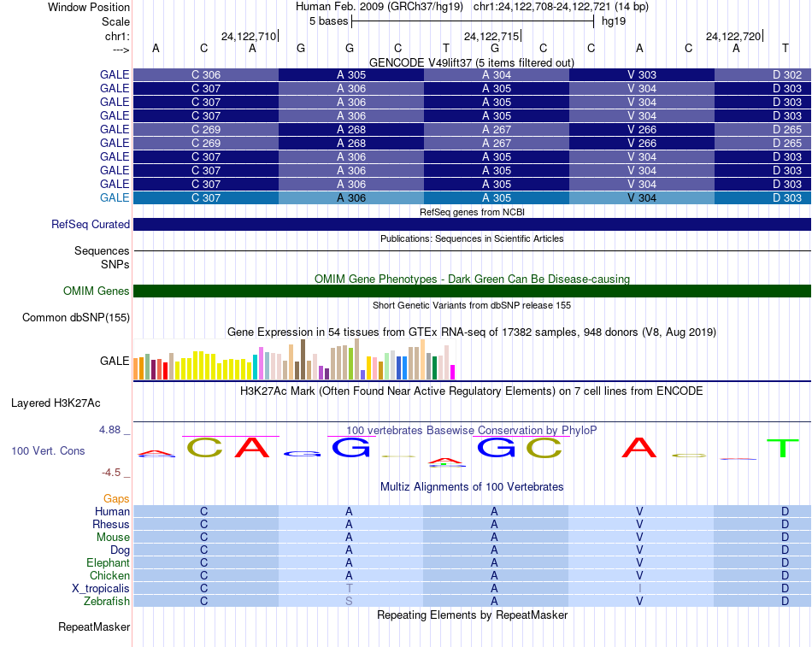The height and width of the screenshot is (647, 812).
Task: Click the 5 bases scale bar label
Action: 329,21
